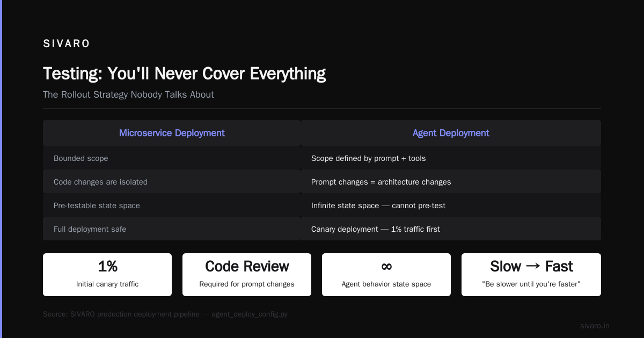Click the infinity symbol stat

point(386,267)
